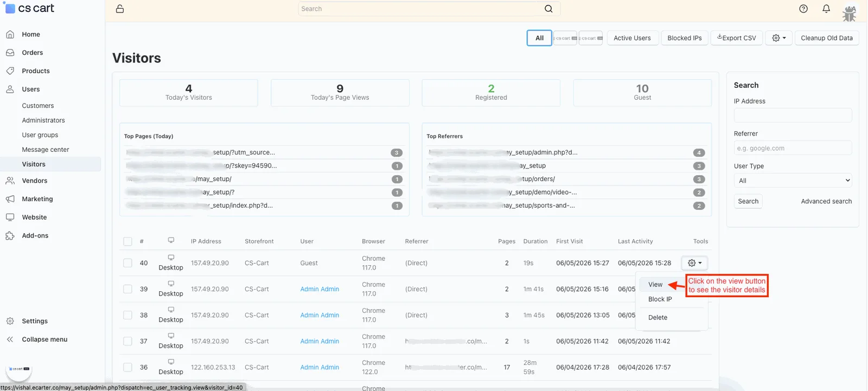Viewport: 868px width, 391px height.
Task: Choose View from the context menu
Action: pos(655,284)
